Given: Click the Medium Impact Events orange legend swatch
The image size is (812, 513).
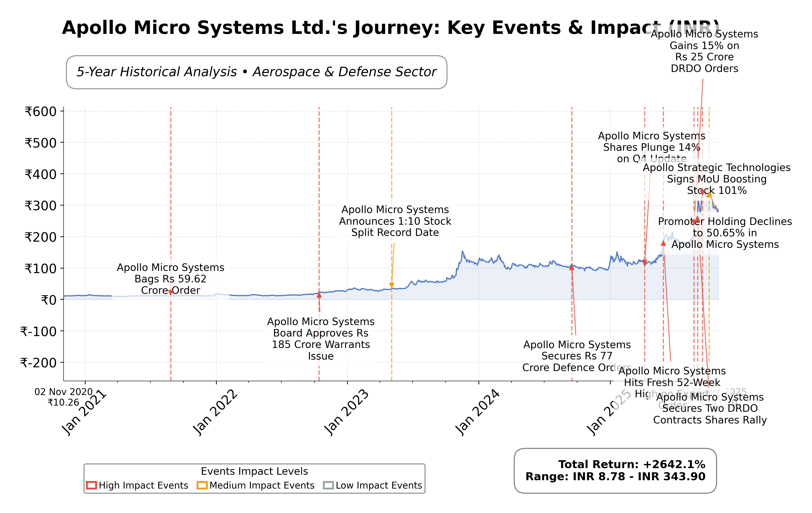Looking at the screenshot, I should pyautogui.click(x=202, y=485).
